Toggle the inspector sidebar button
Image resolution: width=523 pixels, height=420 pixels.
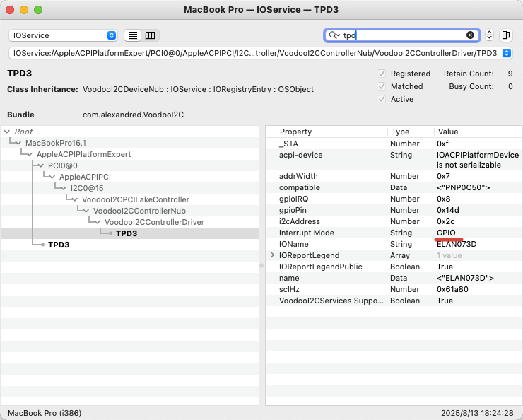pyautogui.click(x=506, y=35)
